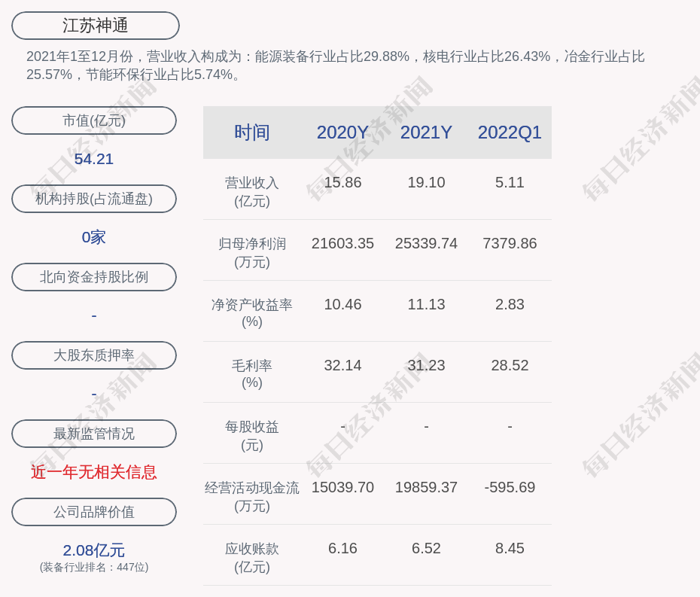This screenshot has height=597, width=700.
Task: Click the red 近一年无相关信息 text
Action: (94, 472)
